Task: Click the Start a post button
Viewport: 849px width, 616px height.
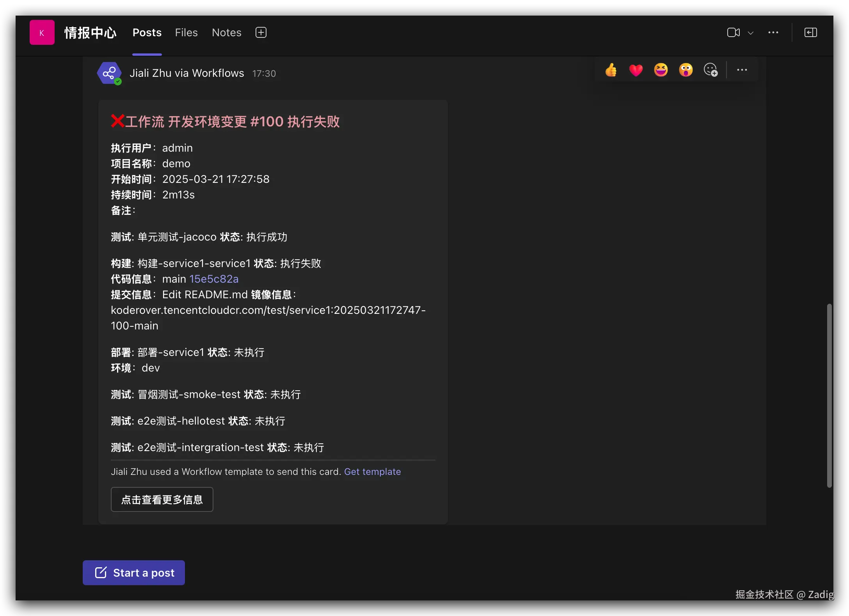Action: point(133,572)
